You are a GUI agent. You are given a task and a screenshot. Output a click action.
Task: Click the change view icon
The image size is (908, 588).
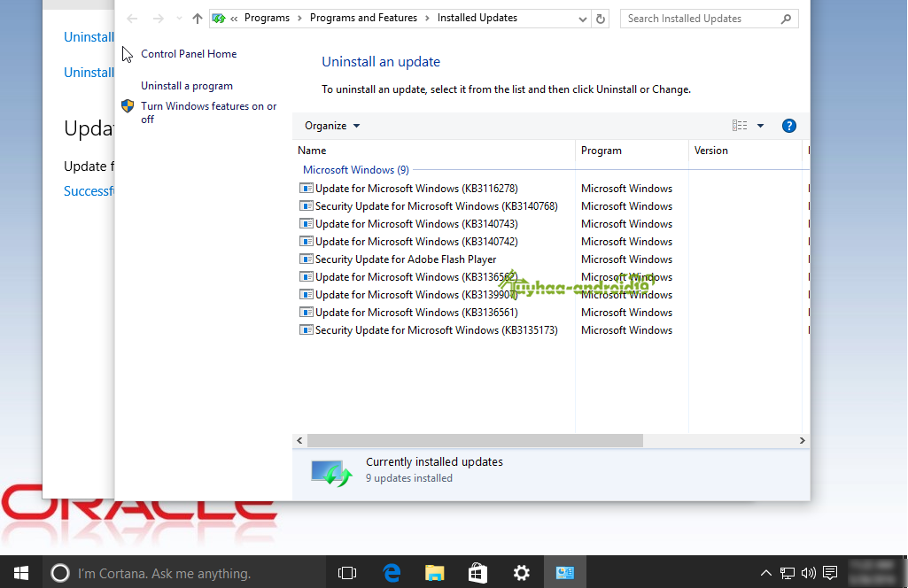740,126
